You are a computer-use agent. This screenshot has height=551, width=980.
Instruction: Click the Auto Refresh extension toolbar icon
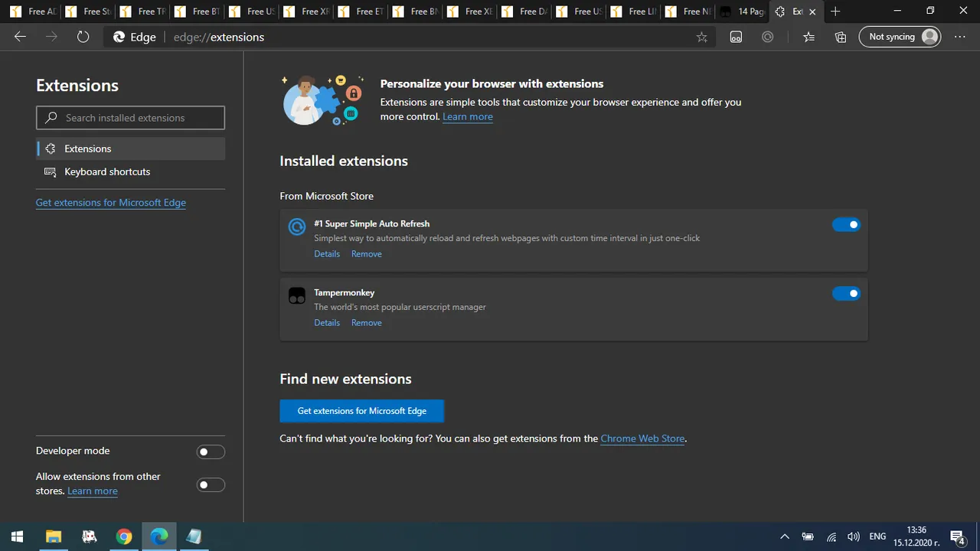click(768, 37)
